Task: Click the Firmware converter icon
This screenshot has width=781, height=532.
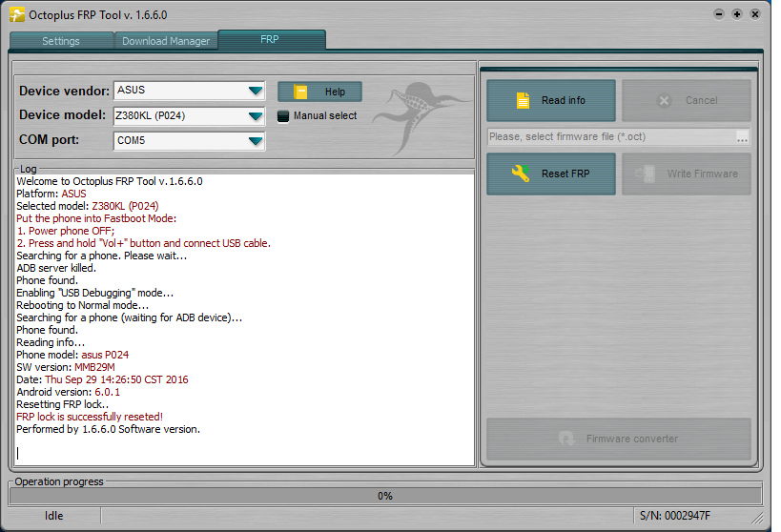Action: point(566,439)
